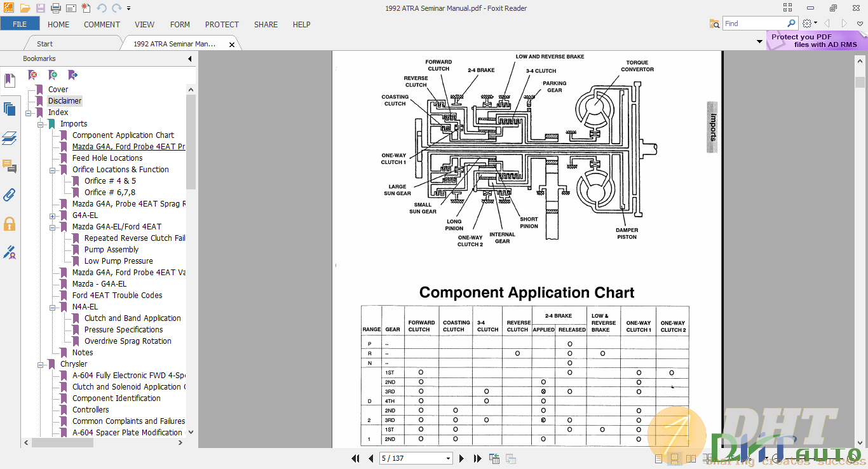Select the Disclaimer bookmark
The image size is (868, 469).
(x=65, y=101)
